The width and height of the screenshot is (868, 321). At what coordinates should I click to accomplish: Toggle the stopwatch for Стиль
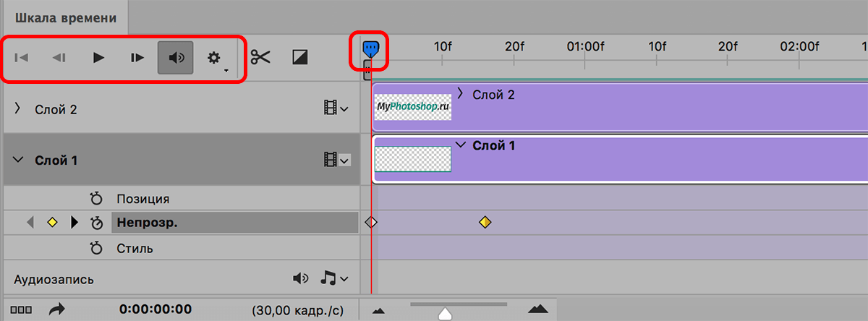(x=96, y=249)
